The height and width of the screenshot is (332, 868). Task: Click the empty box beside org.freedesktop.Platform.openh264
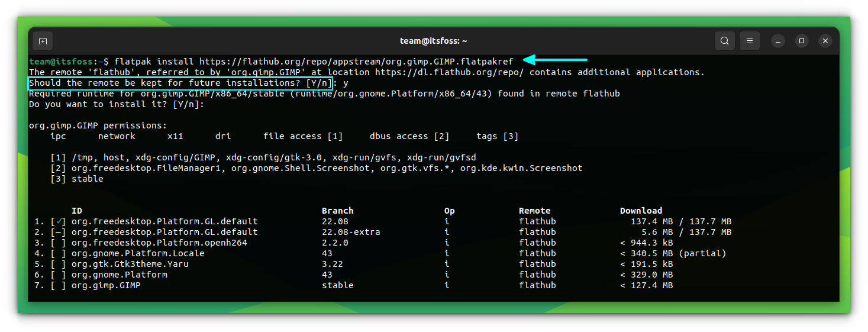coord(58,243)
